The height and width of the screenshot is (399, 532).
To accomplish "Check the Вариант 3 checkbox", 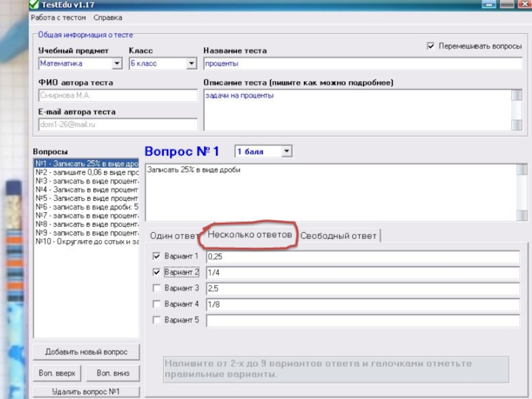I will pyautogui.click(x=156, y=288).
